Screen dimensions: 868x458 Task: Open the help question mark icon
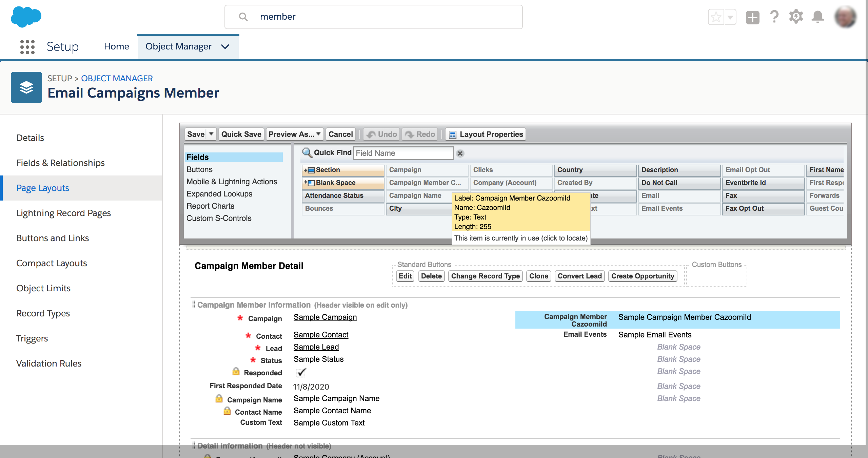click(774, 17)
